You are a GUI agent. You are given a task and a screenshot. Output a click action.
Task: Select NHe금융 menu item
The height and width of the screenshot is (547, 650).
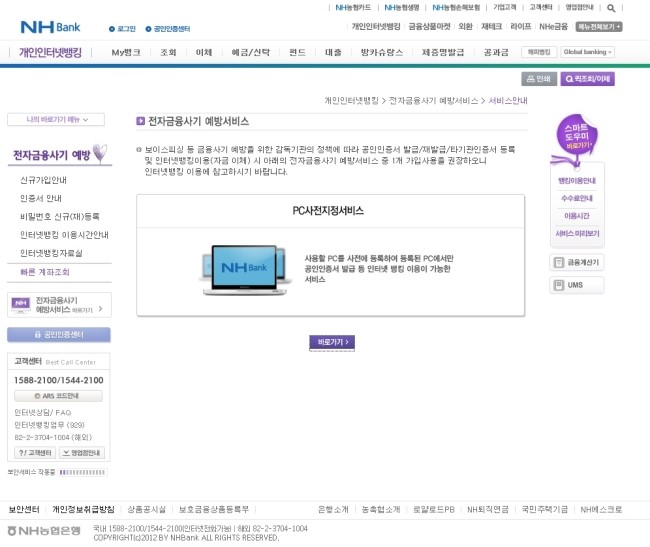pos(553,27)
